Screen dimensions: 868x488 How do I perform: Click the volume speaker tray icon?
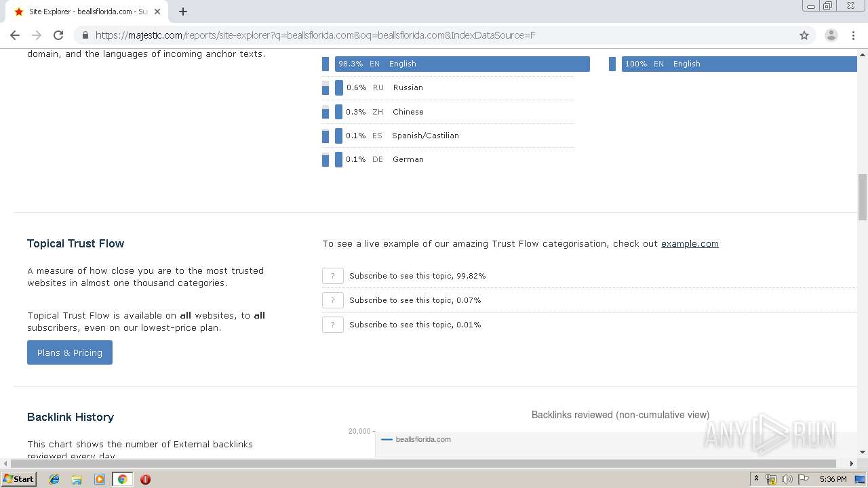coord(787,479)
